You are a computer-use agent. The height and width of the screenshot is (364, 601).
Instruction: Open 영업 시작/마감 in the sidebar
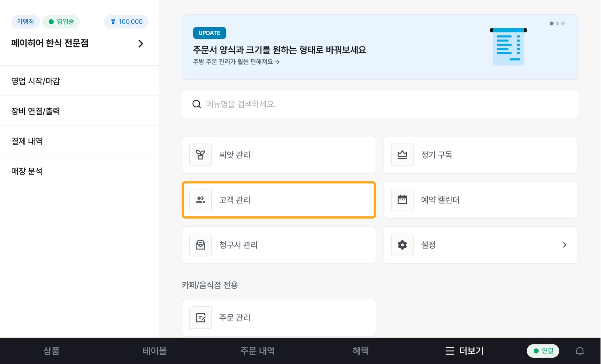click(x=36, y=81)
